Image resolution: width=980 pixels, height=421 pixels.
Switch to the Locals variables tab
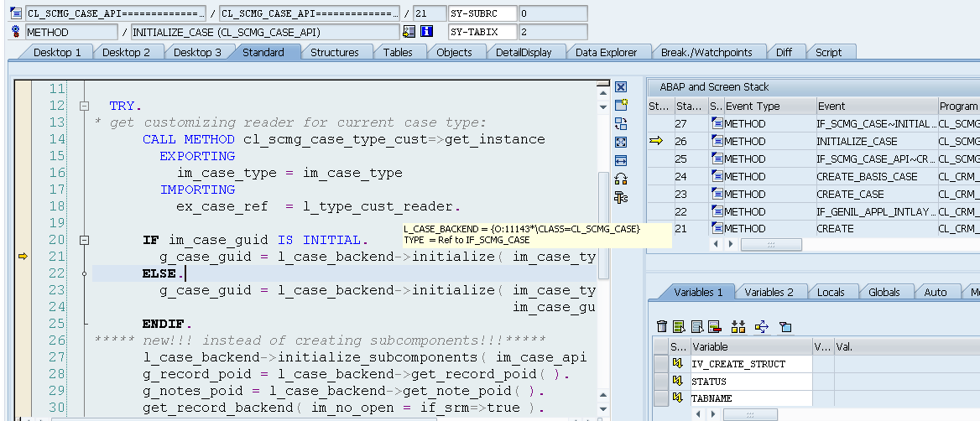tap(830, 292)
